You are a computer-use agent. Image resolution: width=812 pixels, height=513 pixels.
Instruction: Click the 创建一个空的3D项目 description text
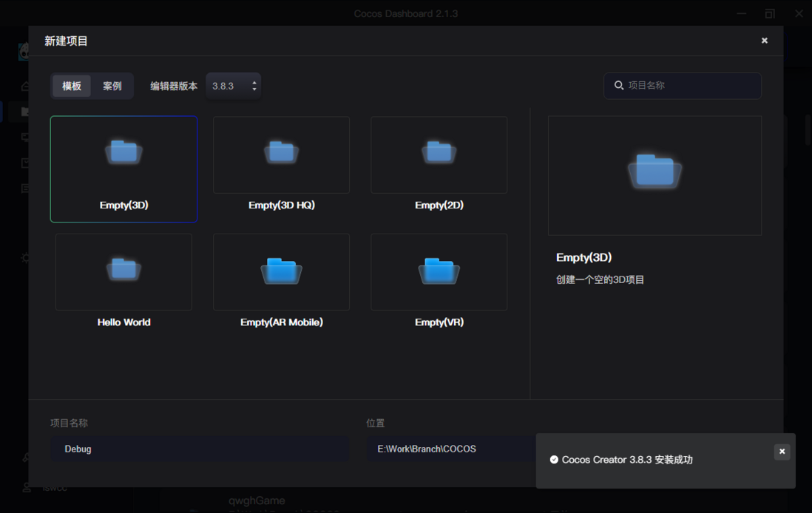pos(600,279)
